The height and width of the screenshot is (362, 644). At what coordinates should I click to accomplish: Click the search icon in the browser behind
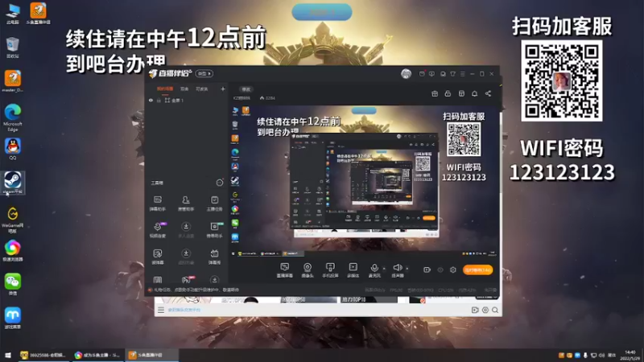[495, 310]
